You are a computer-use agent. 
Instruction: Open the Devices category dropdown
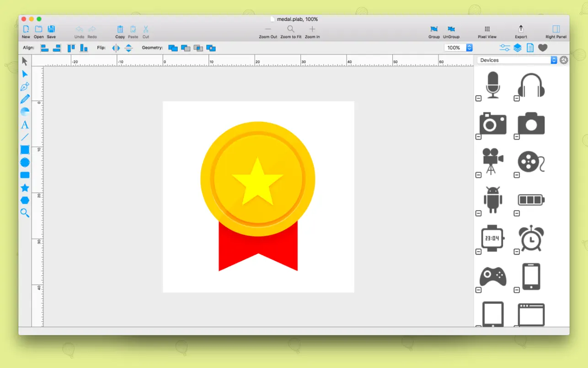coord(517,60)
